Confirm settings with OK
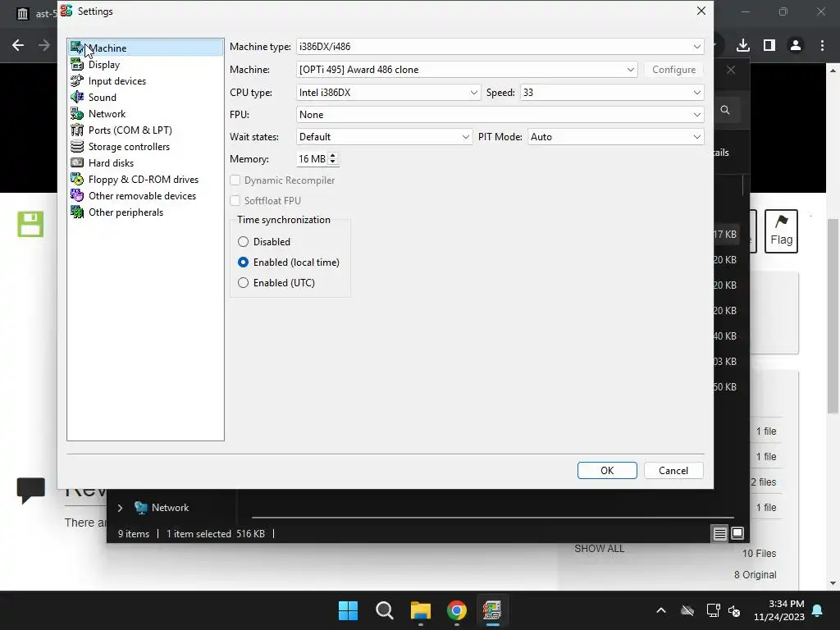The width and height of the screenshot is (840, 630). 607,470
